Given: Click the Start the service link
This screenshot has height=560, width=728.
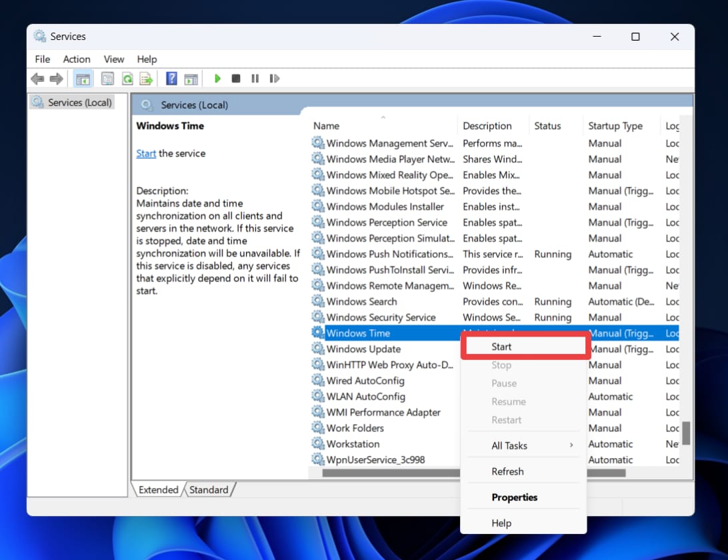Looking at the screenshot, I should point(146,153).
